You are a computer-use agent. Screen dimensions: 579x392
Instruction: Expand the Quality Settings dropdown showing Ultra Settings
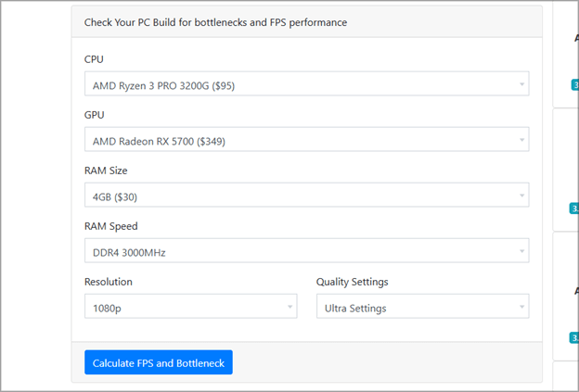[x=422, y=307]
